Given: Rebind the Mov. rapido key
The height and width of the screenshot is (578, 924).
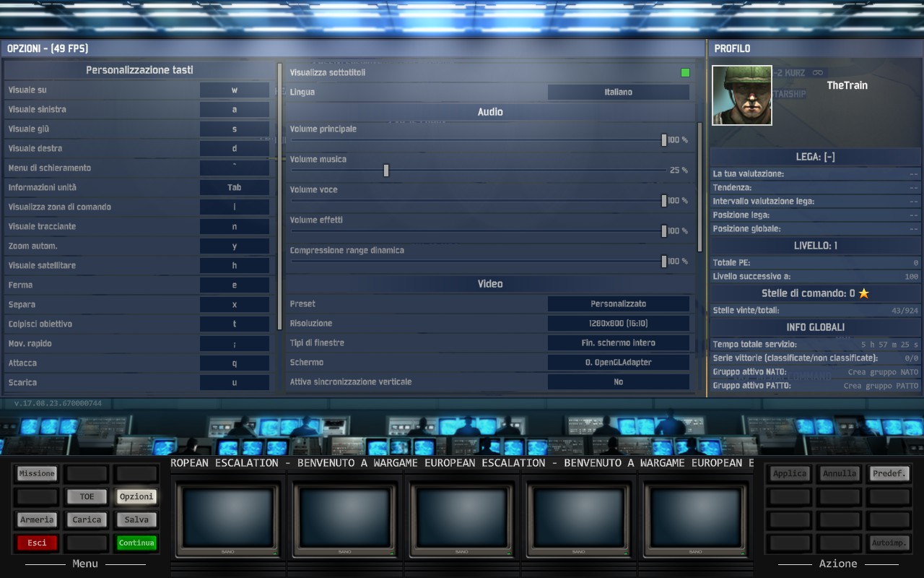Looking at the screenshot, I should point(235,344).
